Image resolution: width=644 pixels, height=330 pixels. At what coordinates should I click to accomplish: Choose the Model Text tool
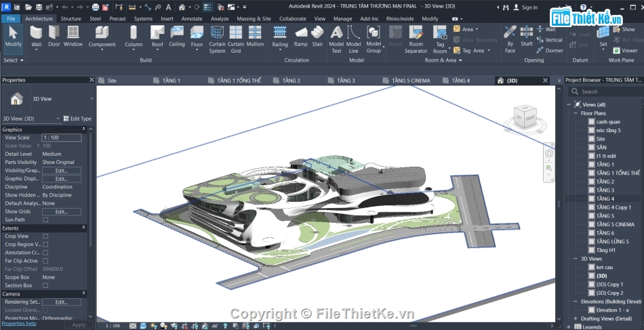coord(336,39)
